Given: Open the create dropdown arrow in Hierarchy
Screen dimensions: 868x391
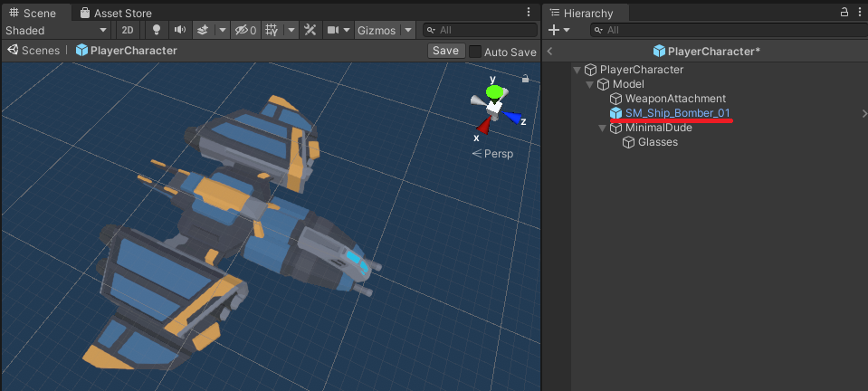Looking at the screenshot, I should pyautogui.click(x=567, y=30).
